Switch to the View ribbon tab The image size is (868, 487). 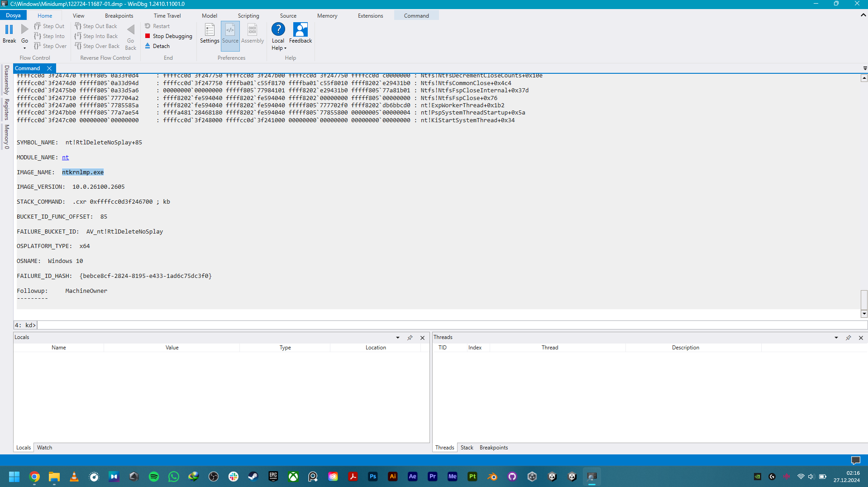pyautogui.click(x=78, y=15)
